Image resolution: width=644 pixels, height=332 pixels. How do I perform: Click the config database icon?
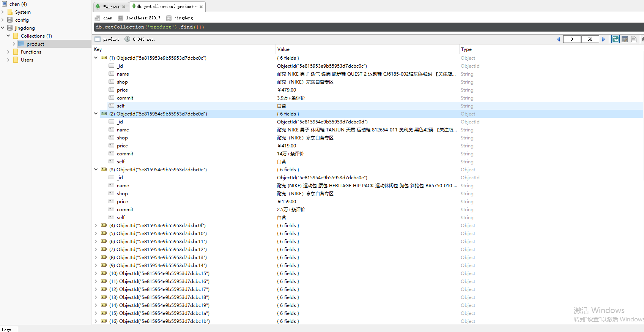pos(10,20)
